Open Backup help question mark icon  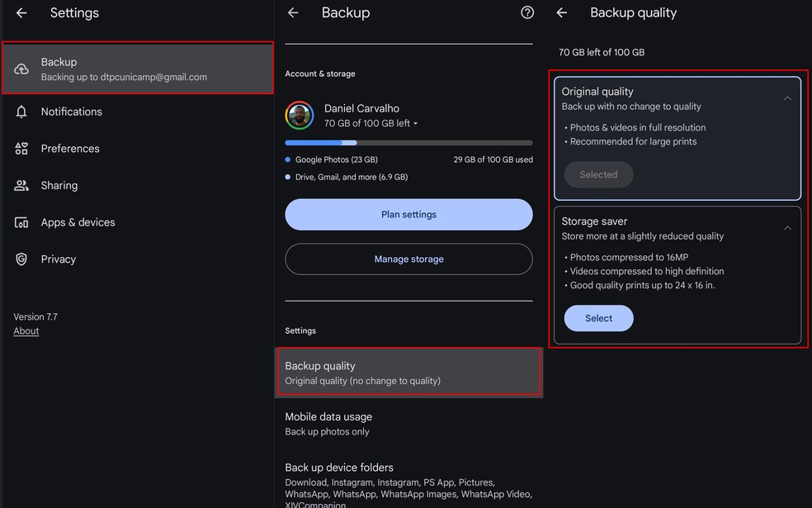pos(527,13)
